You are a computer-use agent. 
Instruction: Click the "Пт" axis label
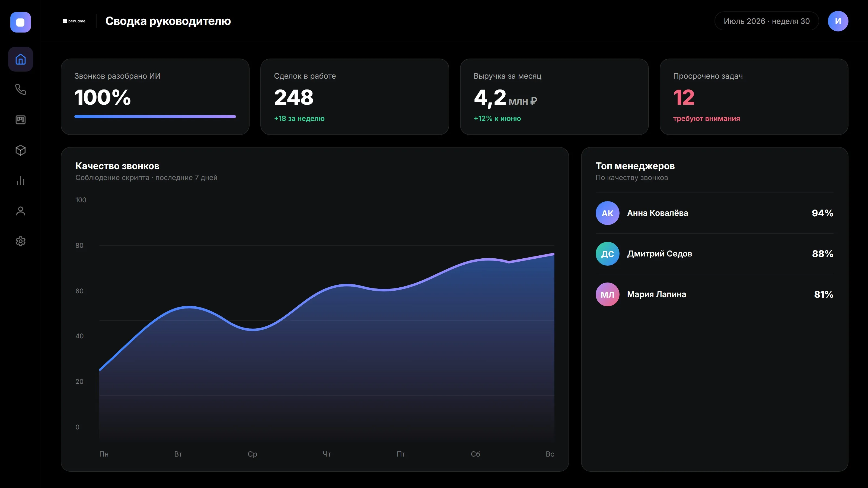click(x=401, y=454)
